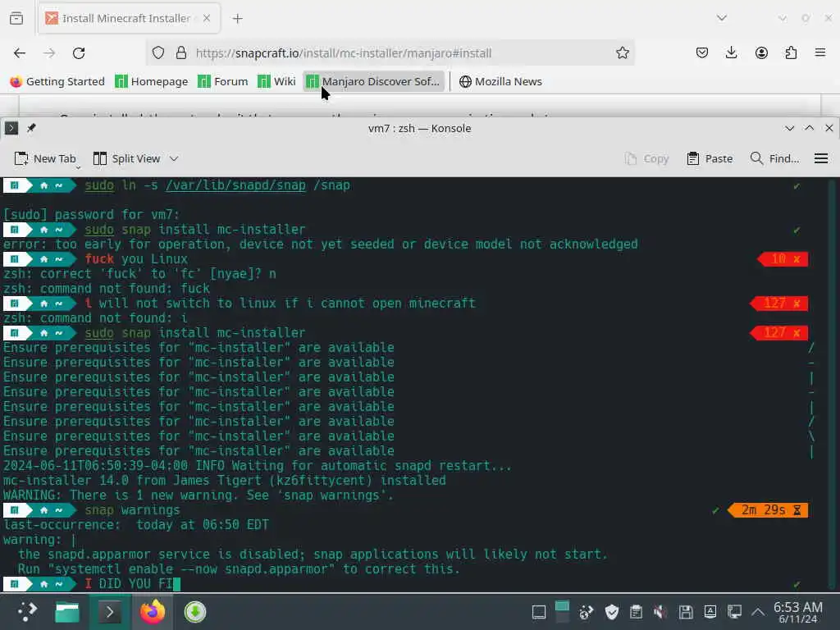The height and width of the screenshot is (630, 840).
Task: Save page to Pocket
Action: pos(702,52)
